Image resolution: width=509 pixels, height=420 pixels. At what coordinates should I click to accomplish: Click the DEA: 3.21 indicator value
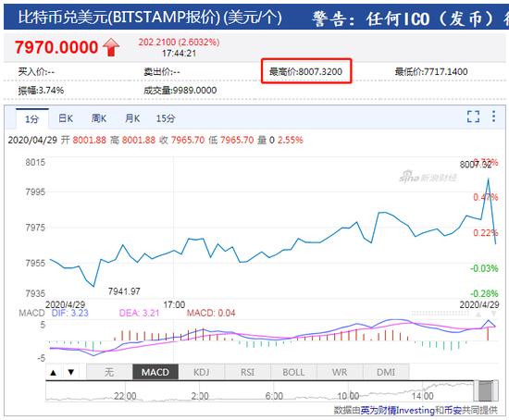pyautogui.click(x=139, y=313)
